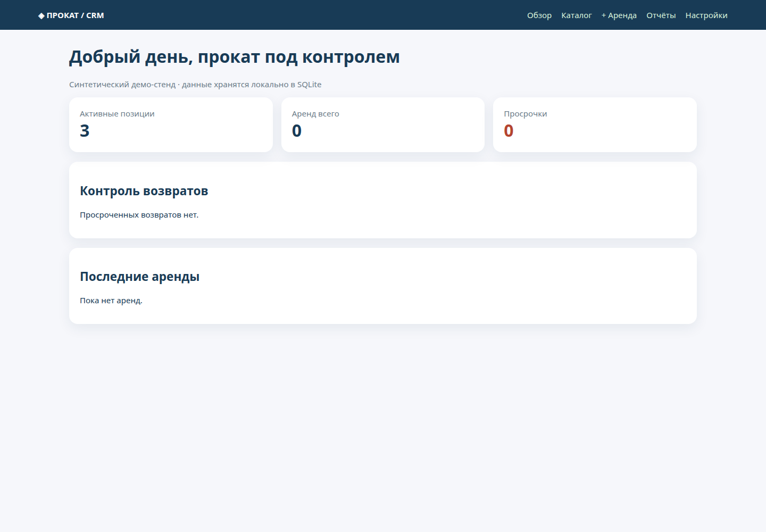Click the zero under Аренд всего
This screenshot has width=766, height=532.
[x=297, y=131]
